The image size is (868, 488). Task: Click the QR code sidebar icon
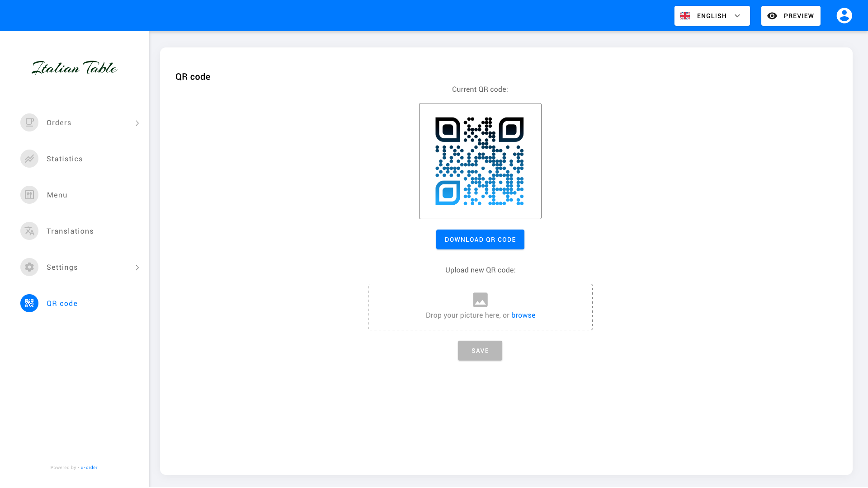tap(29, 303)
